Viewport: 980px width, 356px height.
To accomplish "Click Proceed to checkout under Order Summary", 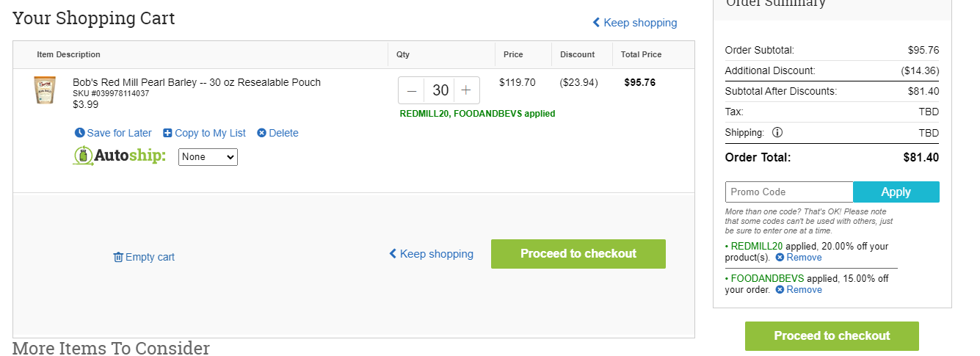I will [832, 336].
